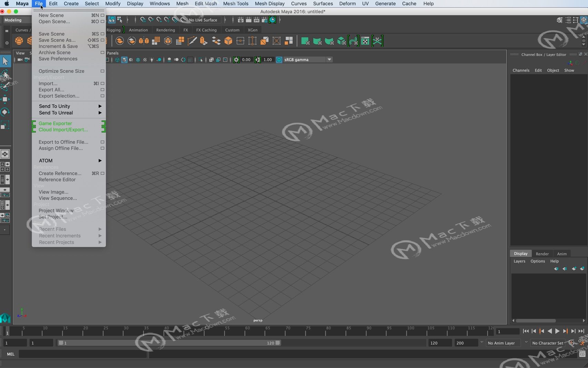588x368 pixels.
Task: Click timeline at frame 60
Action: [x=245, y=331]
